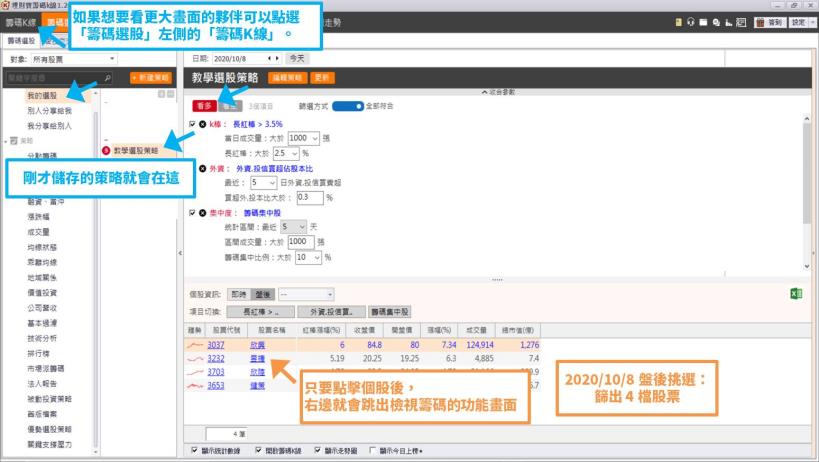Collapse the parameters panel via 收合參數
819x462 pixels.
click(498, 92)
